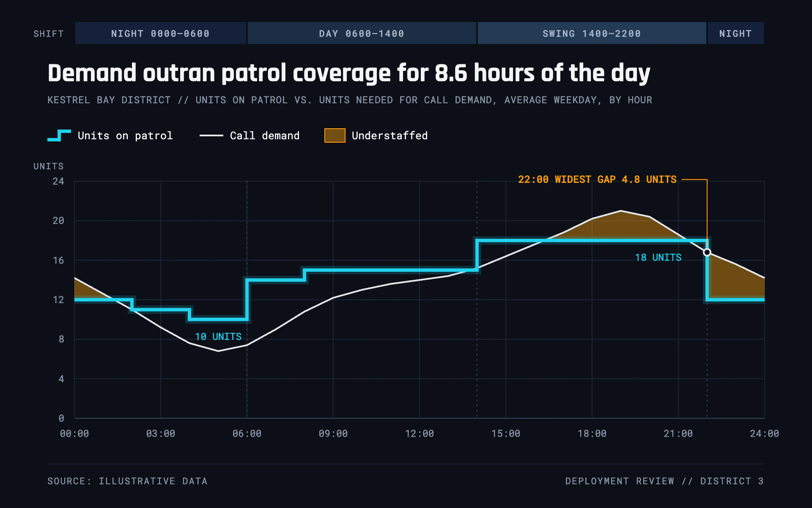Click the y-axis value 20
This screenshot has height=508, width=812.
58,221
